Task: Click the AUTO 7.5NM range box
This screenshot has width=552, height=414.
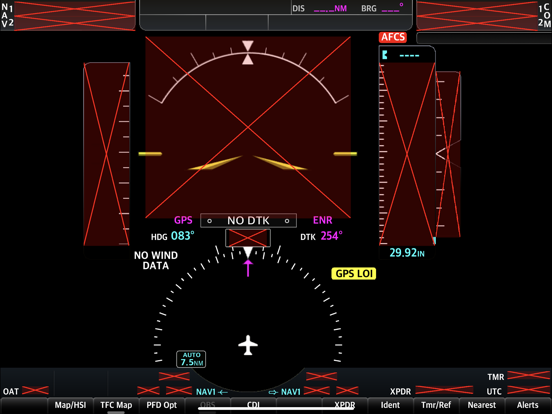Action: click(191, 359)
